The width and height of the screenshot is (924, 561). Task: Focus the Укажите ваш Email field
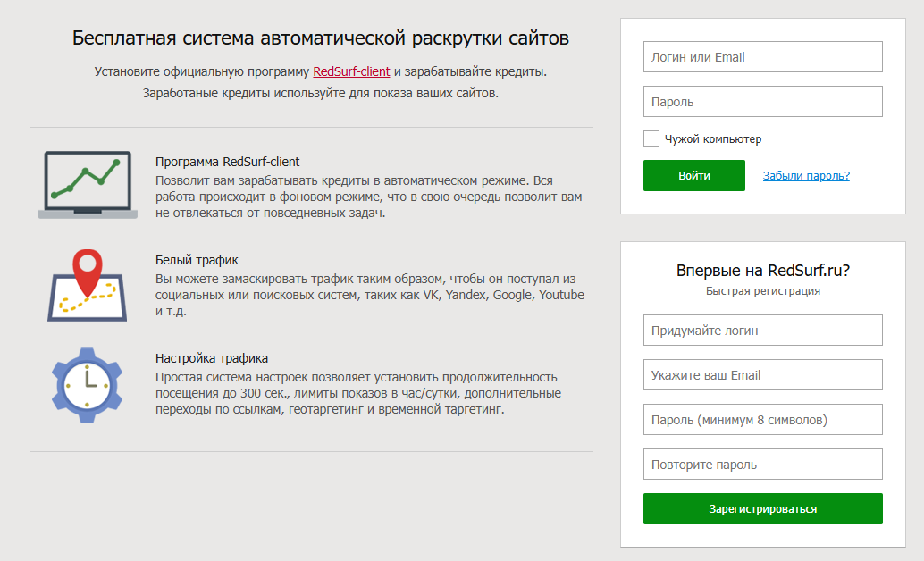pyautogui.click(x=763, y=375)
